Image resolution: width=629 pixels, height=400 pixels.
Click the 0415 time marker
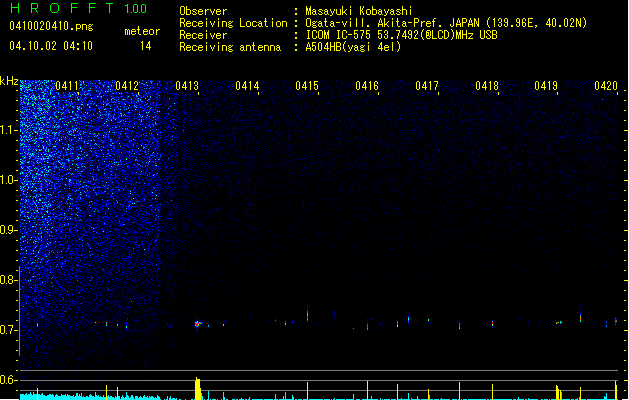pos(307,86)
